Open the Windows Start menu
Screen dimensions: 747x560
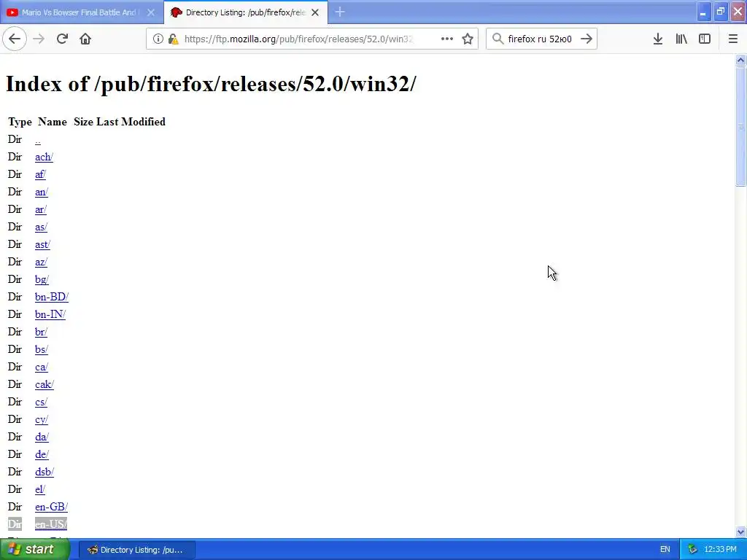click(34, 550)
